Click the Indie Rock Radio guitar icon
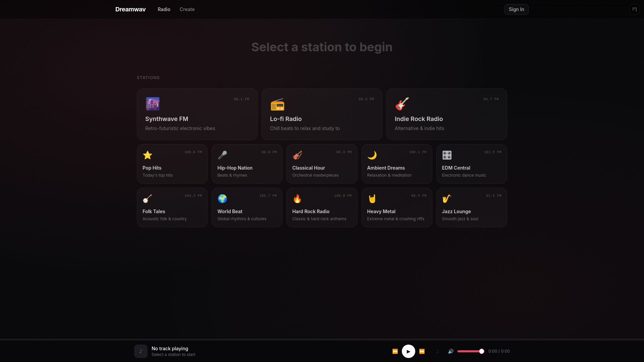Image resolution: width=644 pixels, height=362 pixels. tap(402, 104)
